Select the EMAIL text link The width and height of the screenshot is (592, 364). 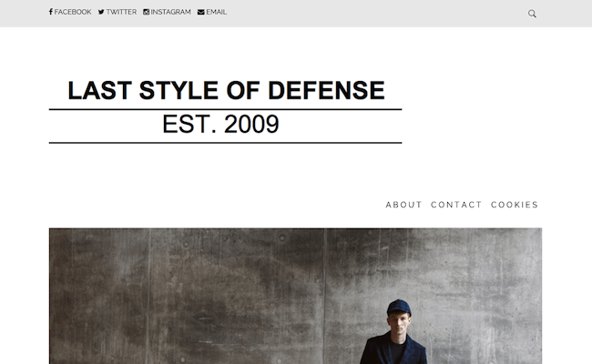217,13
